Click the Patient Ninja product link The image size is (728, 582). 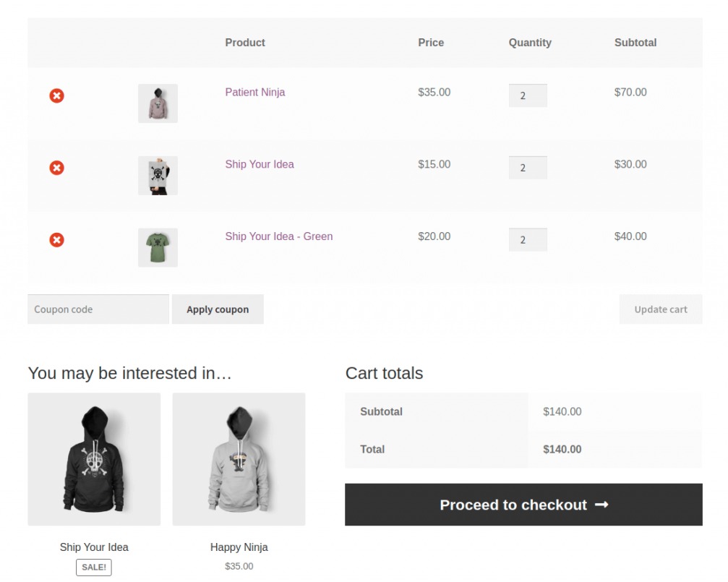point(255,93)
